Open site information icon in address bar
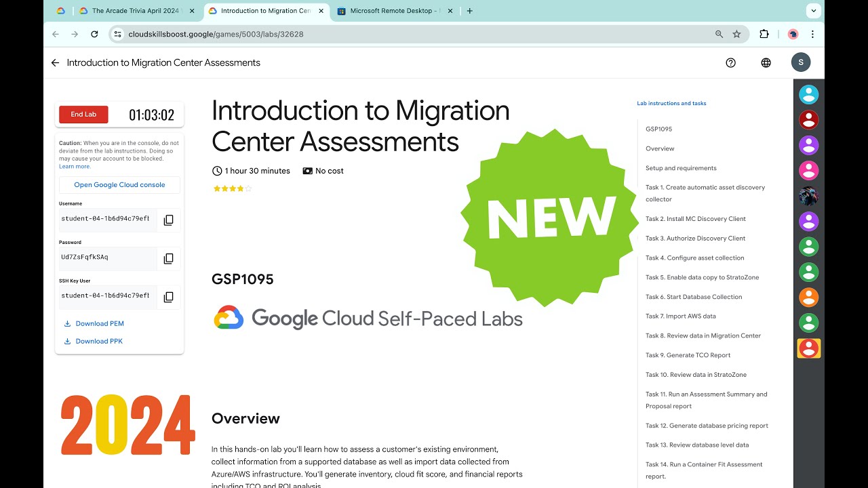Screen dimensions: 868x488 117,34
